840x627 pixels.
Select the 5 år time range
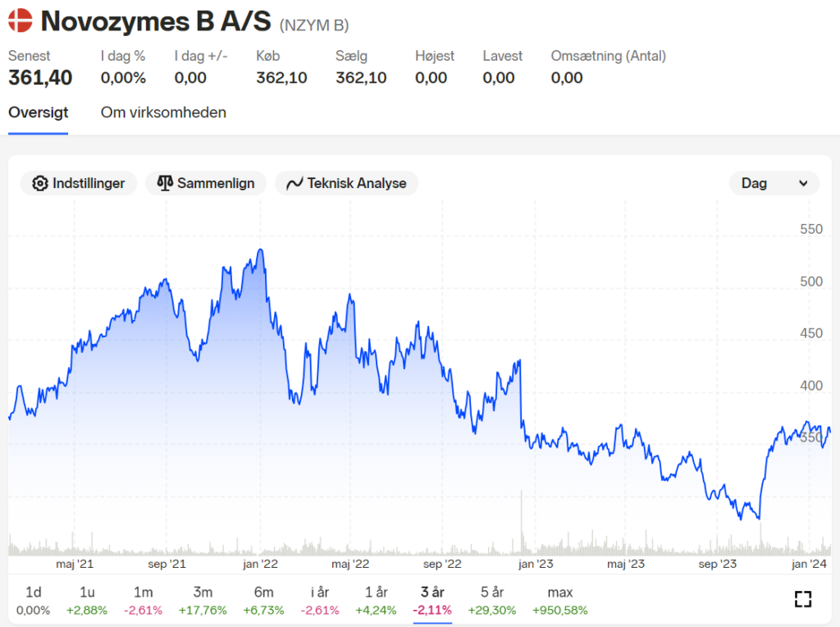492,600
